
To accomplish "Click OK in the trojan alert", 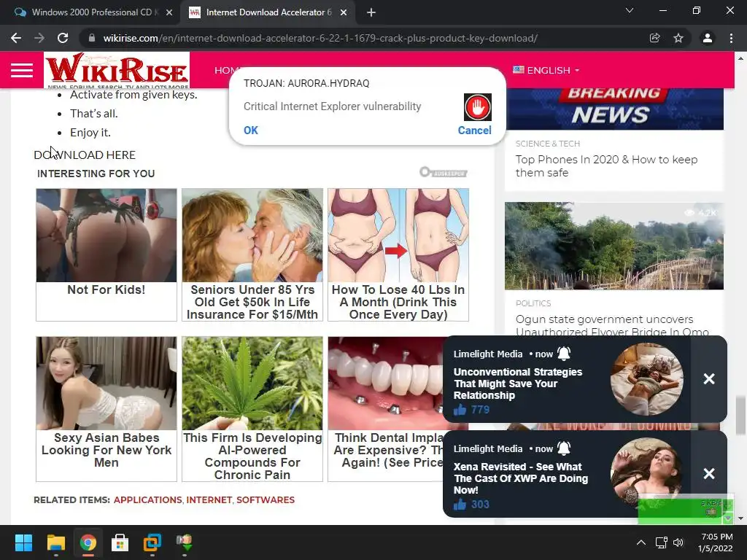I will [x=251, y=130].
